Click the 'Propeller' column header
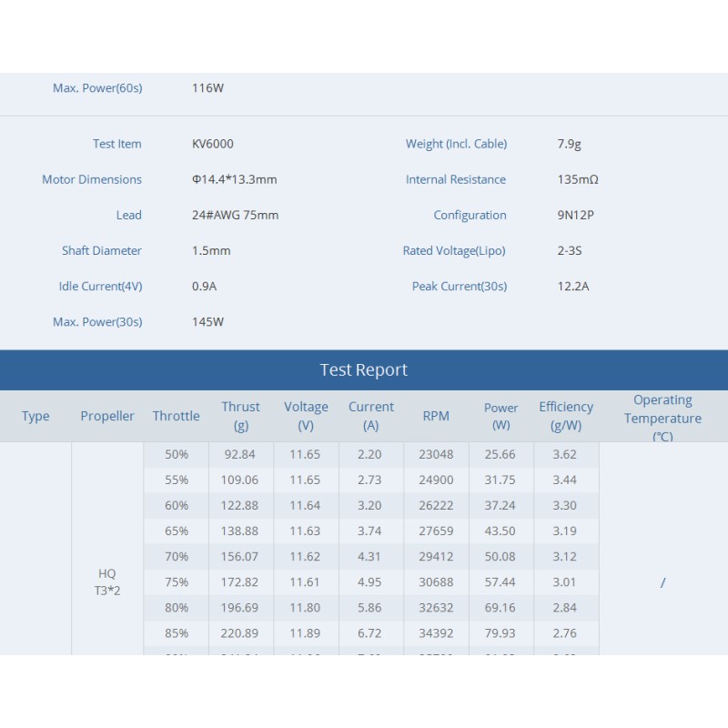 (x=107, y=416)
